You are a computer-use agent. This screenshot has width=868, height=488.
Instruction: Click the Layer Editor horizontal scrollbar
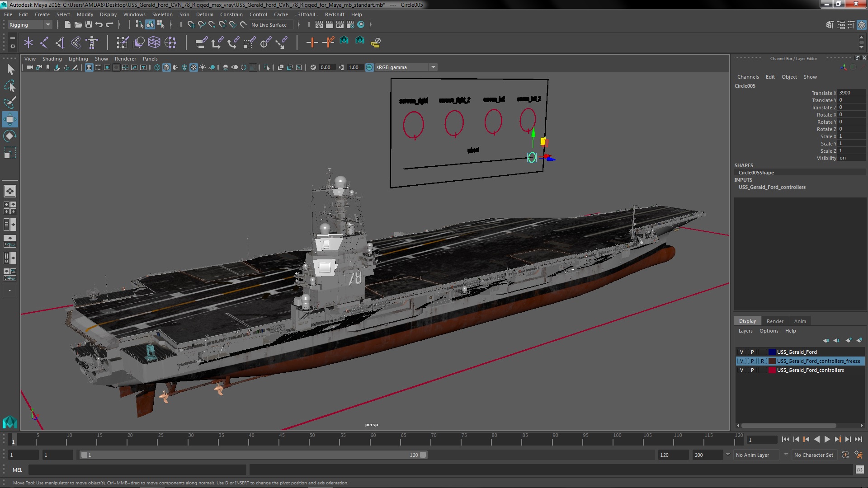[x=789, y=425]
